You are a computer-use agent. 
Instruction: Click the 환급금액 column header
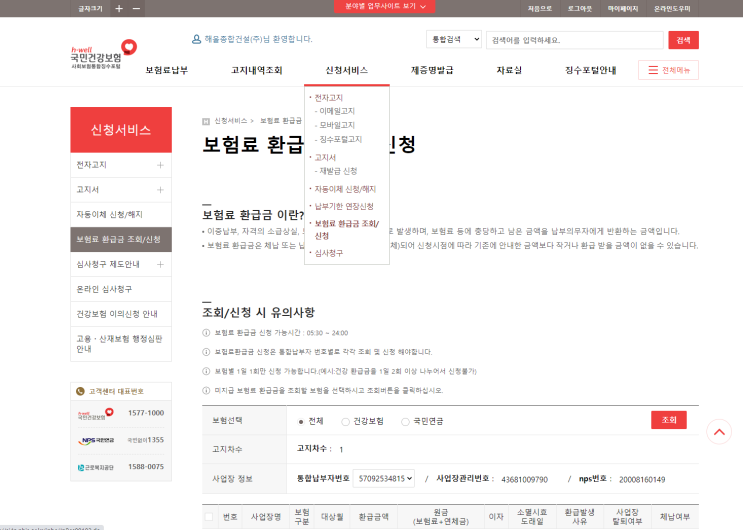coord(374,517)
